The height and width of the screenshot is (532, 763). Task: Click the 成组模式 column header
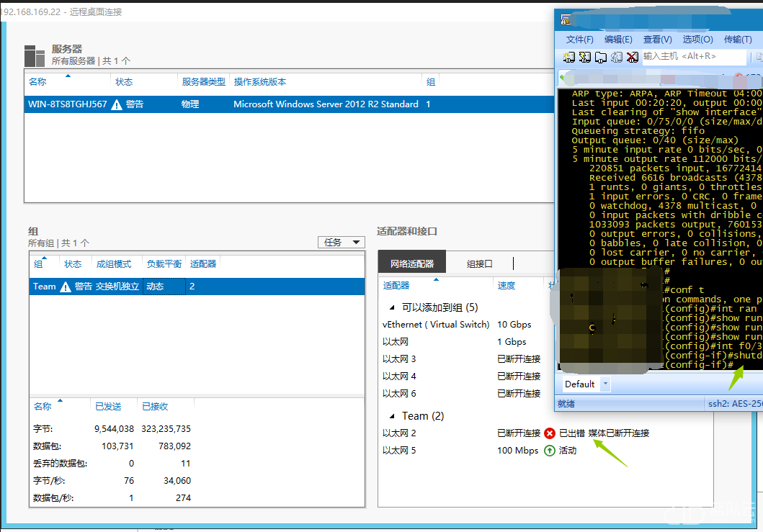tap(113, 264)
